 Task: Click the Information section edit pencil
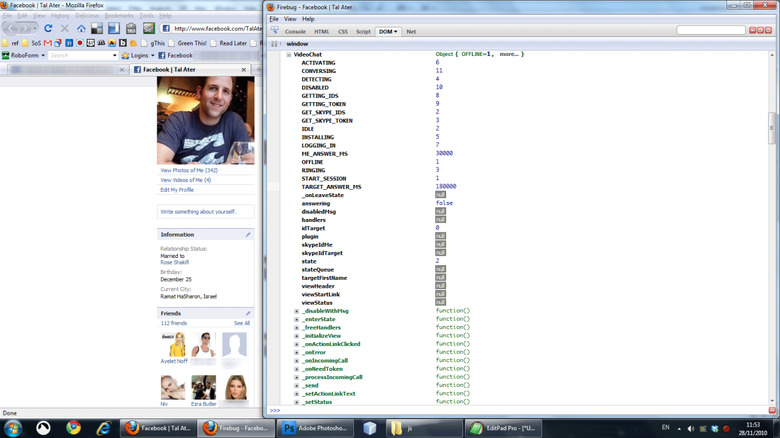pyautogui.click(x=248, y=234)
